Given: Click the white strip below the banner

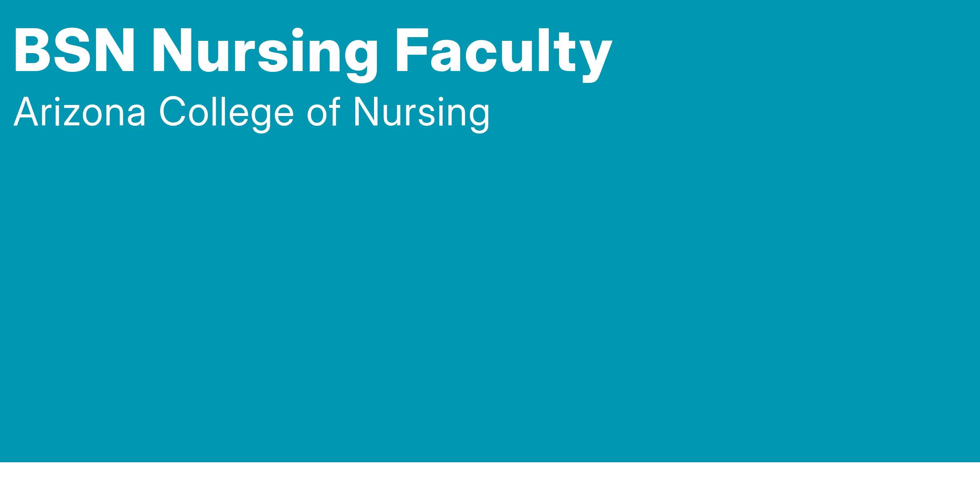Looking at the screenshot, I should (490, 471).
